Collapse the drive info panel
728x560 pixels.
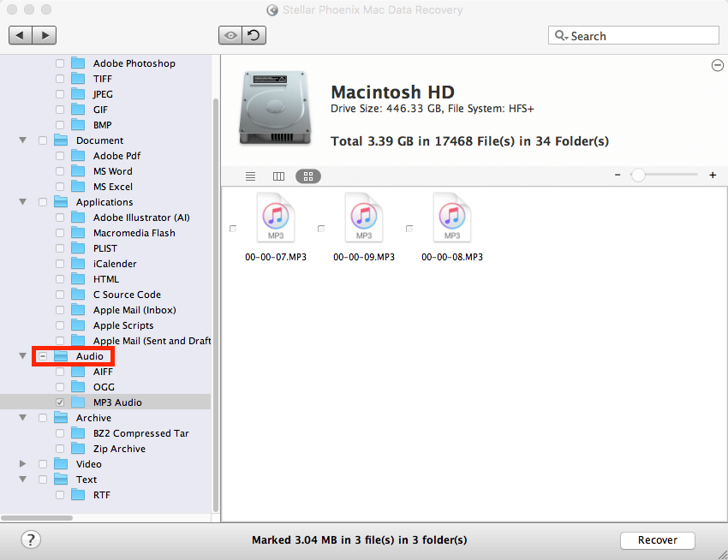(718, 65)
